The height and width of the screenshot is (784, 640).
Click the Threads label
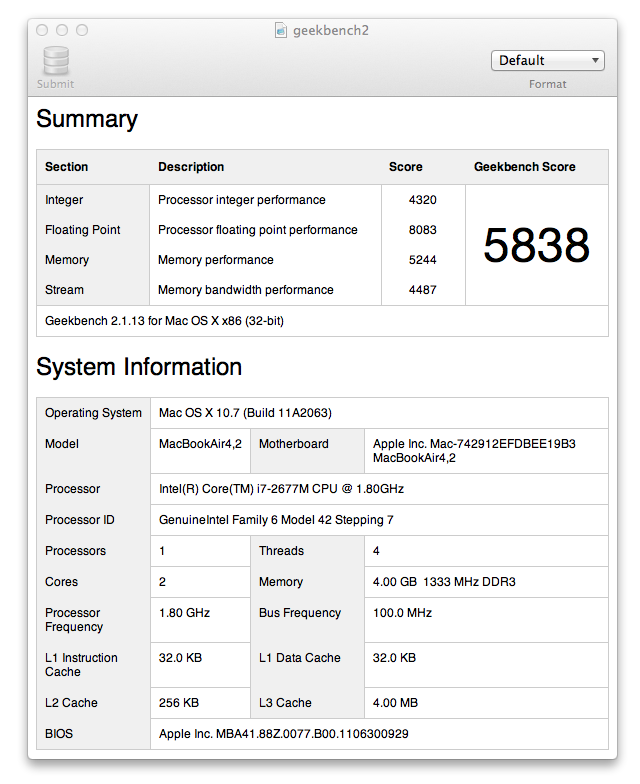[x=281, y=551]
